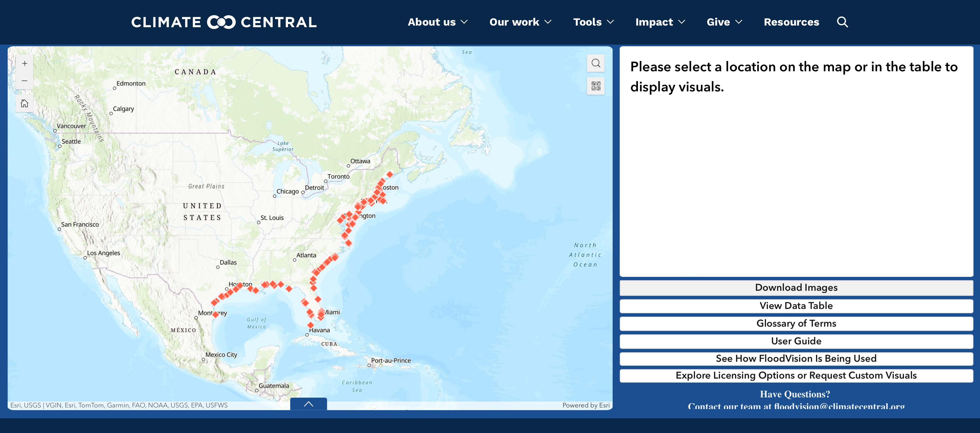The width and height of the screenshot is (980, 433).
Task: Select the red marker near Monterrey
Action: click(215, 314)
